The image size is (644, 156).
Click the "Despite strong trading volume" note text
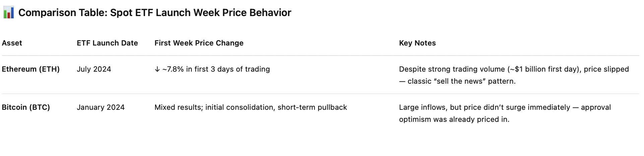pos(452,69)
